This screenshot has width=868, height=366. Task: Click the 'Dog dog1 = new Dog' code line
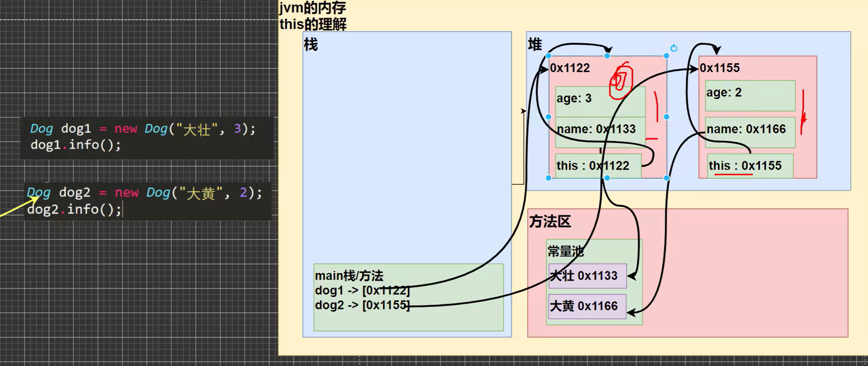143,129
